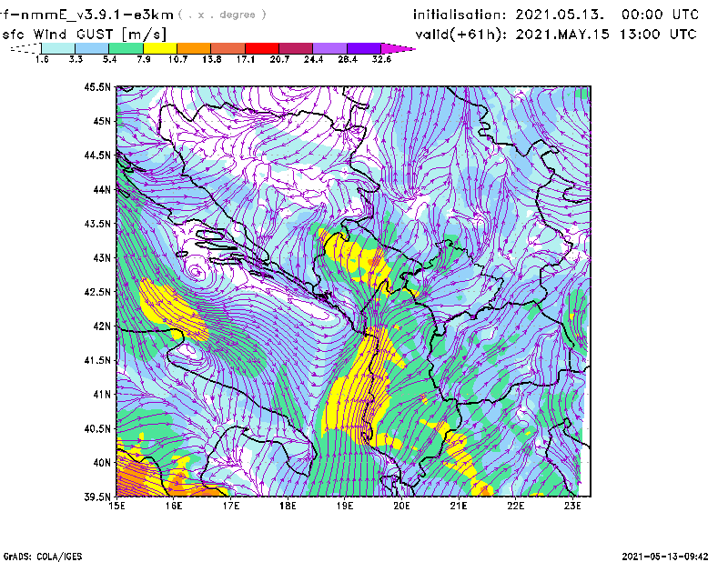Click the 'GrADS: COLA/IGES' credit text

(x=43, y=557)
